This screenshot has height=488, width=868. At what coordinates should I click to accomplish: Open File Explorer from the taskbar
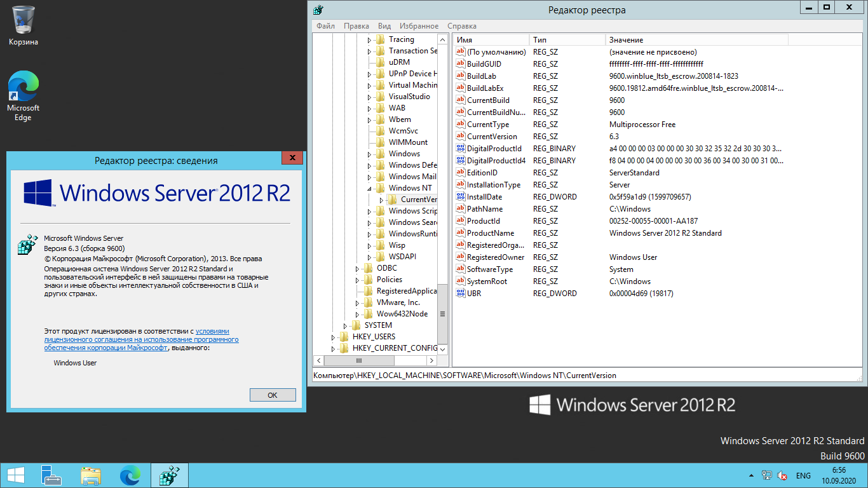[91, 475]
